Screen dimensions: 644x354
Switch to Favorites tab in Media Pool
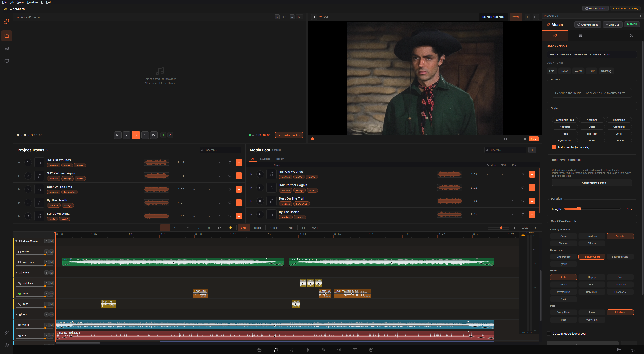coord(265,159)
